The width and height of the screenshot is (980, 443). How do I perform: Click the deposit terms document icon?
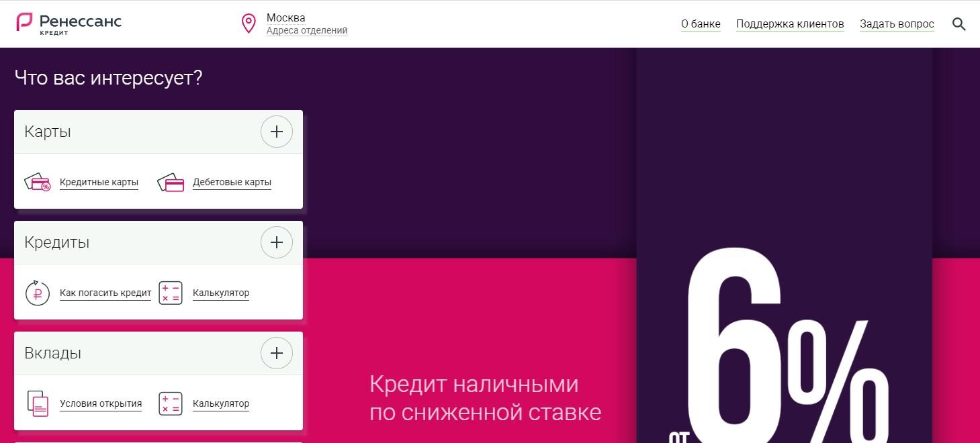38,403
